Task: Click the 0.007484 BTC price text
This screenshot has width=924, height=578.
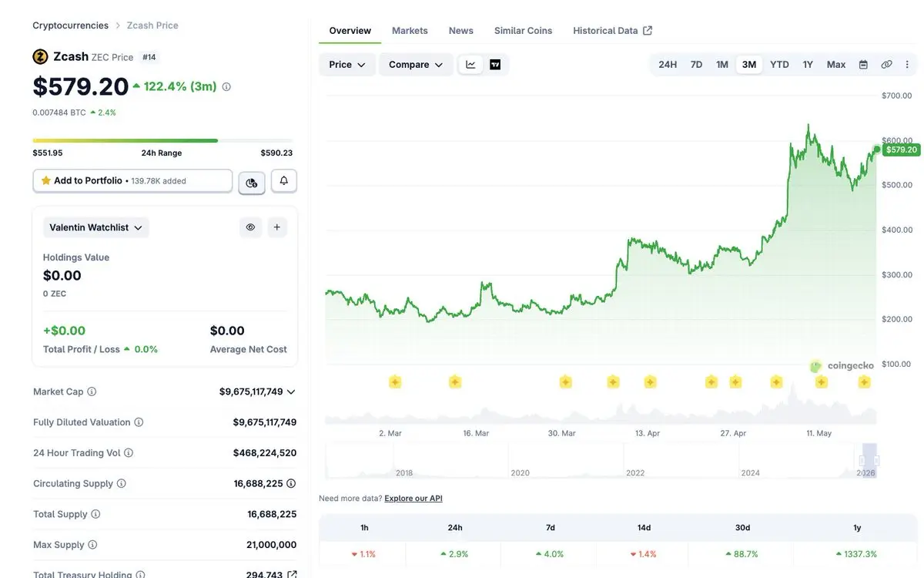Action: pos(59,113)
